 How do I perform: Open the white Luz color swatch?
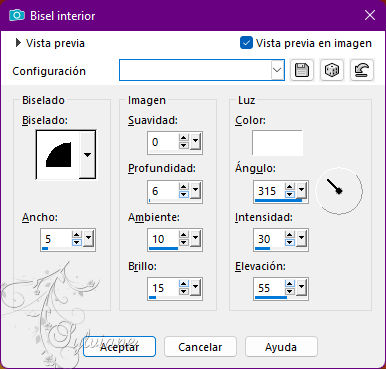click(x=277, y=143)
